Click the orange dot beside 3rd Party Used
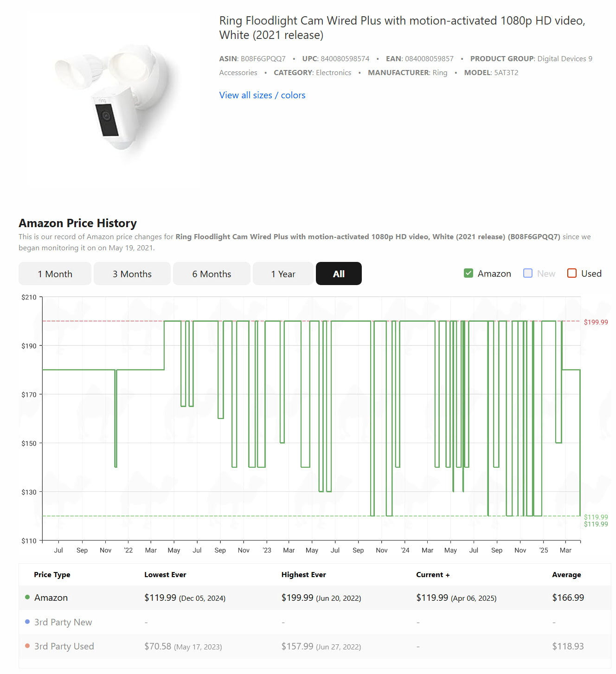 point(27,646)
